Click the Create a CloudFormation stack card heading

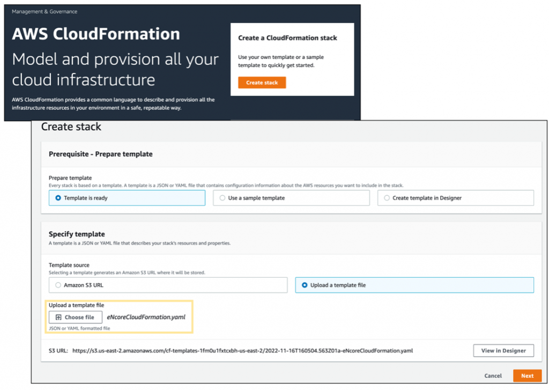(287, 38)
